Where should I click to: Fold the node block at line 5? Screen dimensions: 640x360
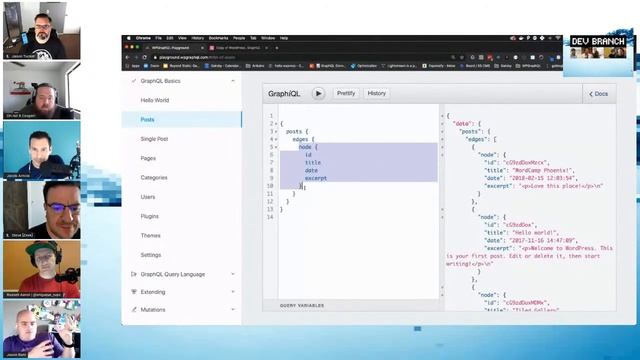[x=276, y=147]
